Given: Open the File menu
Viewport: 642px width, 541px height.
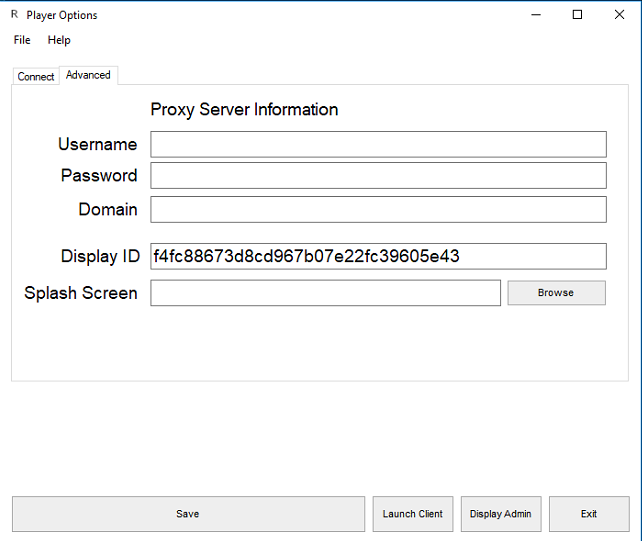Looking at the screenshot, I should (22, 40).
